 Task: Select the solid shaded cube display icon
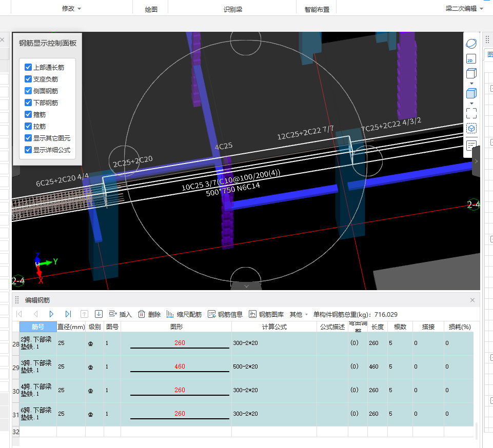(471, 93)
